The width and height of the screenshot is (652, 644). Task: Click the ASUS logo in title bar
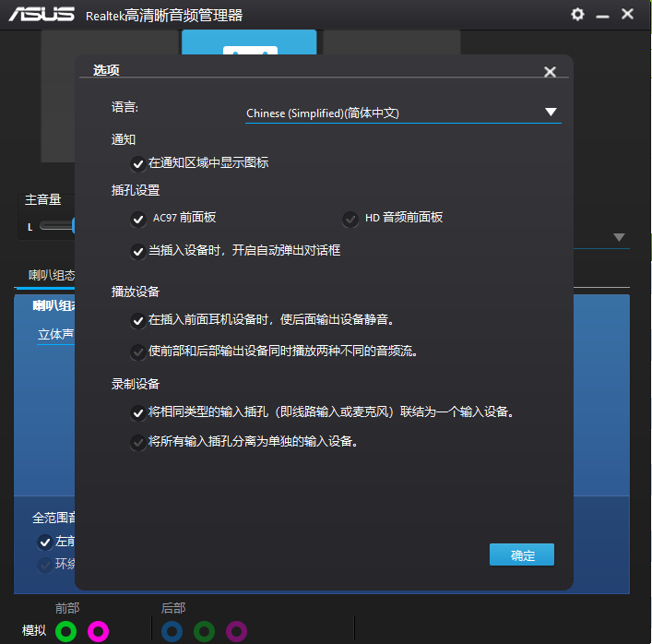41,14
